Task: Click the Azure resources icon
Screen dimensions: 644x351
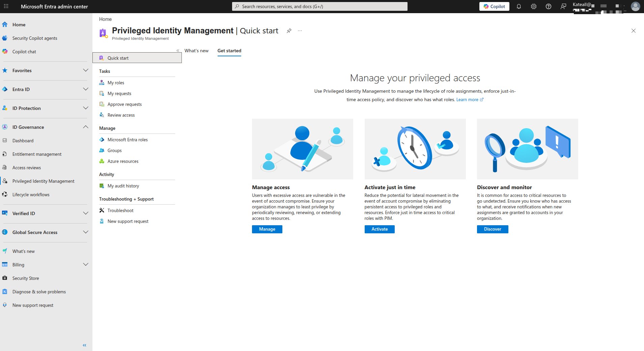Action: pos(102,161)
